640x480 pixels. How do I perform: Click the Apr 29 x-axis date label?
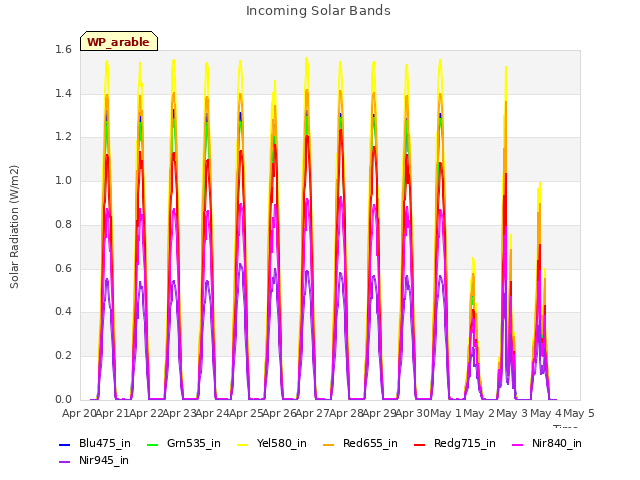pos(380,414)
